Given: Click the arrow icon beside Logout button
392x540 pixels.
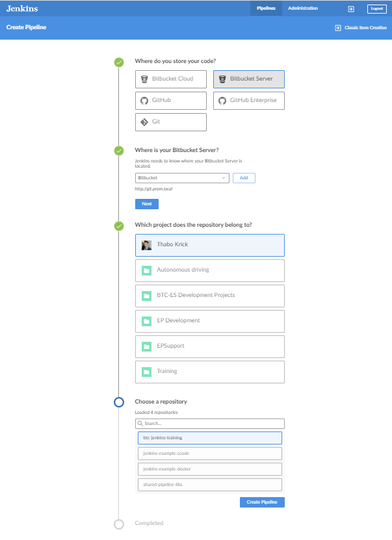Looking at the screenshot, I should [350, 8].
